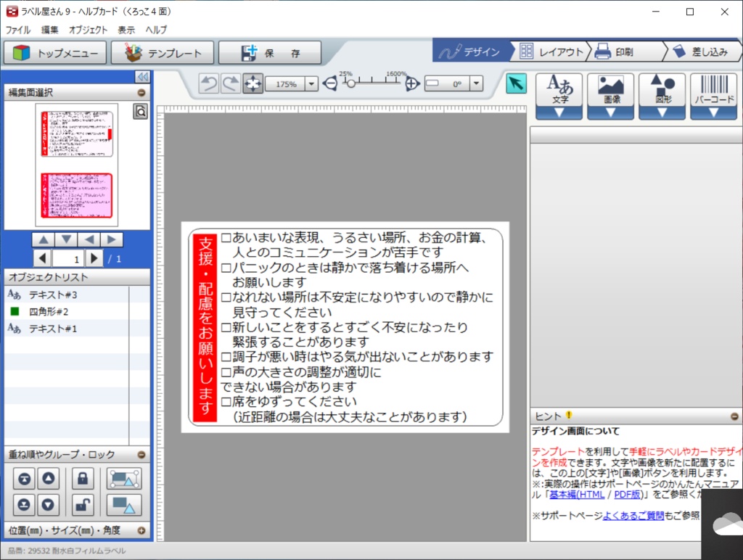The width and height of the screenshot is (743, 560).
Task: Go to previous page arrow
Action: pos(43,258)
